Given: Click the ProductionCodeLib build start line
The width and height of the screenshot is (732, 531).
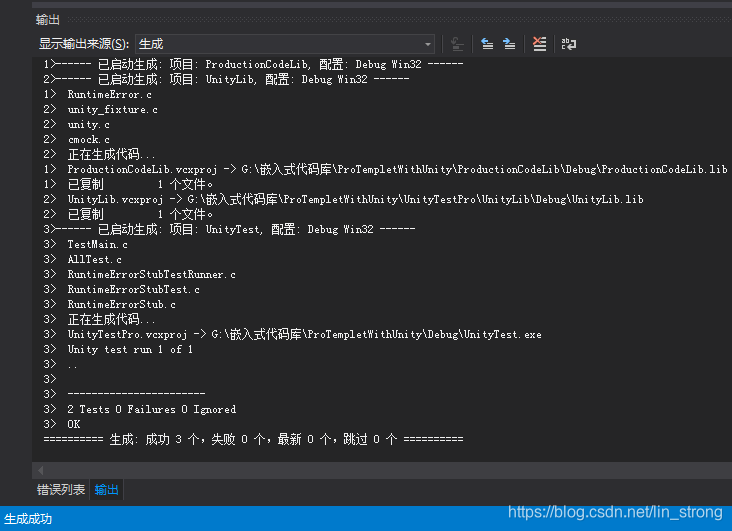Looking at the screenshot, I should [x=253, y=64].
